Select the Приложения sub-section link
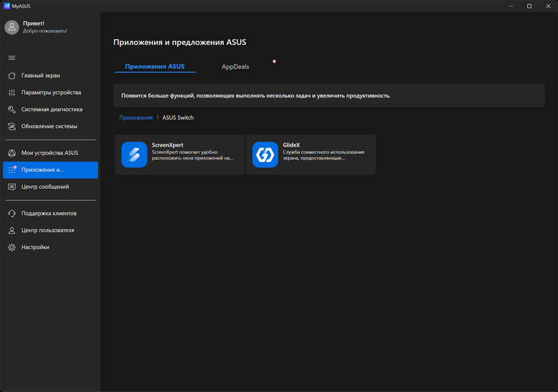 coord(136,118)
